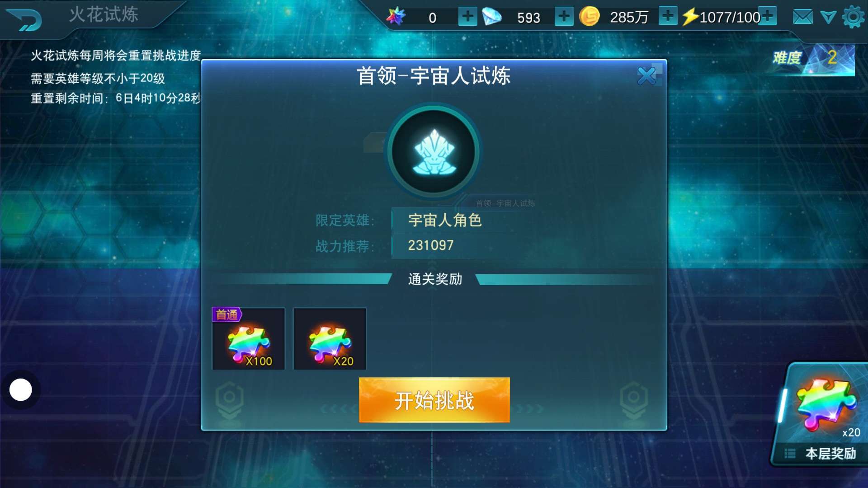Image resolution: width=868 pixels, height=488 pixels.
Task: Select the X20 puzzle piece reward
Action: coord(330,338)
